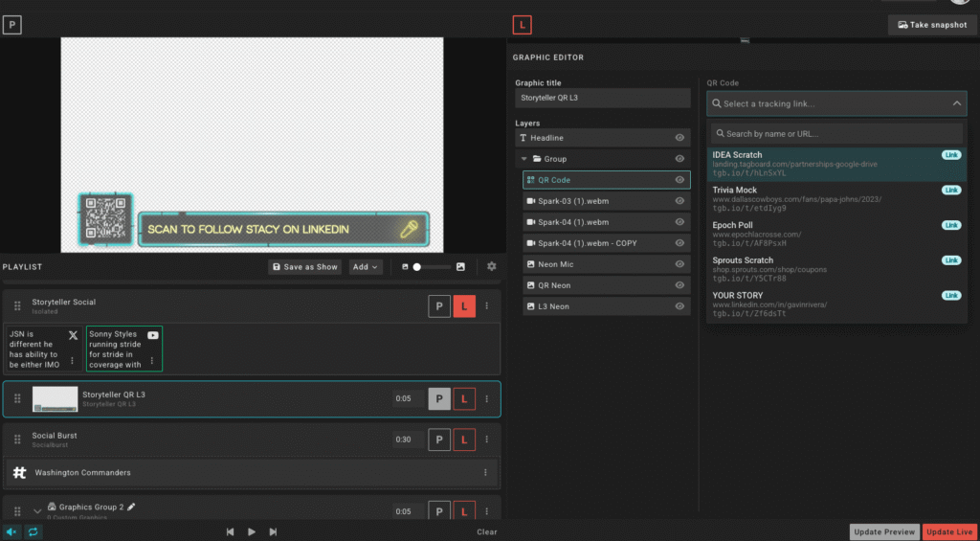980x541 pixels.
Task: Choose the IDEA Scratch tracking link
Action: click(x=836, y=164)
